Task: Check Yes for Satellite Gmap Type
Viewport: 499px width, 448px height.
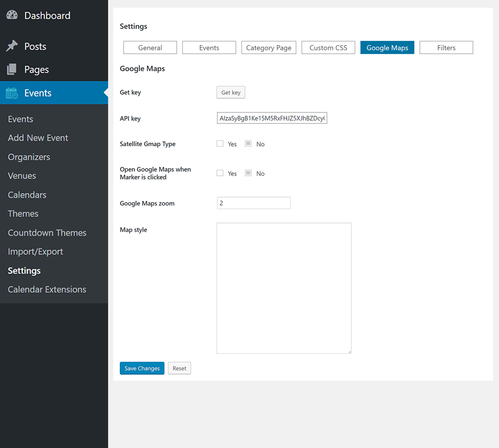Action: click(x=220, y=144)
